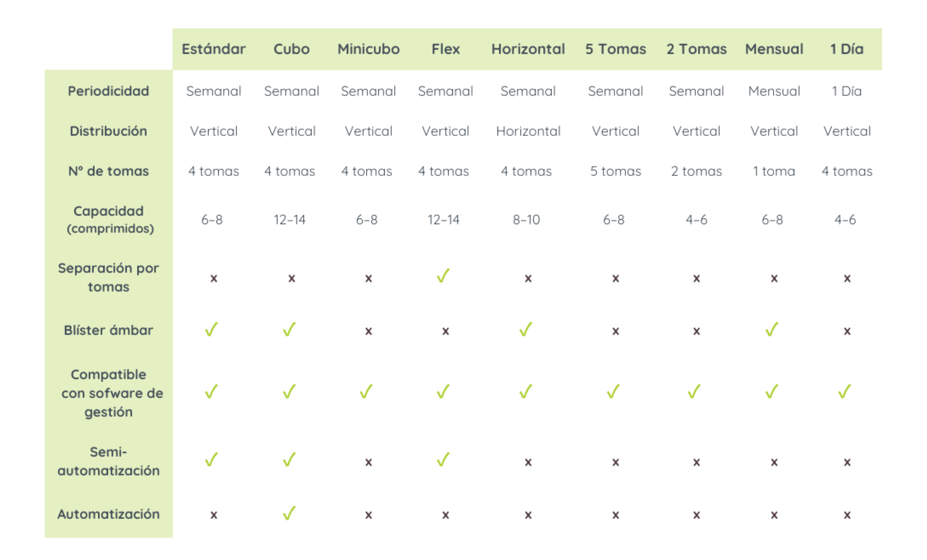Click the Horizontal Blíster ámbar checkmark
The image size is (927, 560).
tap(526, 329)
